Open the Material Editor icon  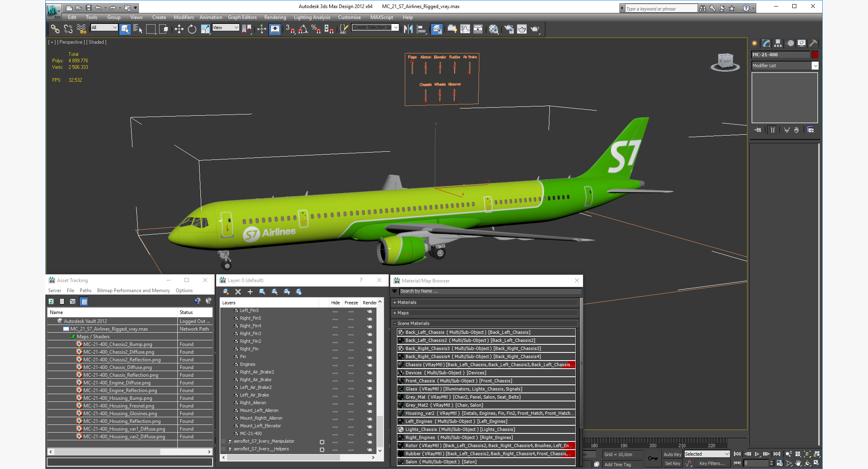[493, 29]
